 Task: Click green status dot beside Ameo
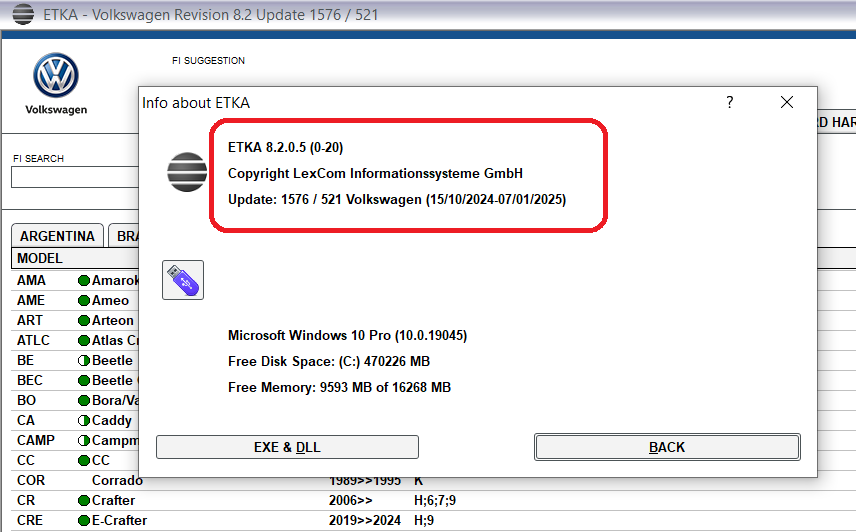[x=84, y=301]
